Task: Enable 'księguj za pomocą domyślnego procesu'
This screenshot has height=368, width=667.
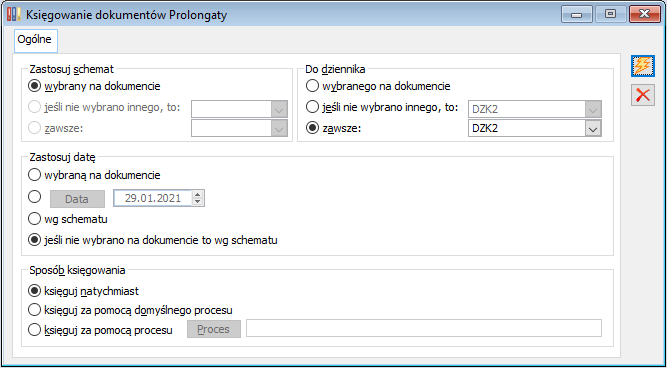Action: point(130,309)
